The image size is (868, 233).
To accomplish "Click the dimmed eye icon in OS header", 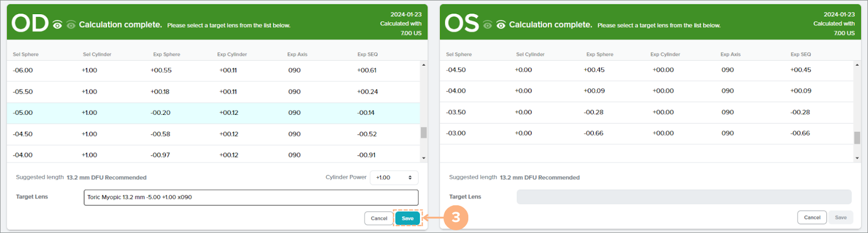I will pos(488,24).
